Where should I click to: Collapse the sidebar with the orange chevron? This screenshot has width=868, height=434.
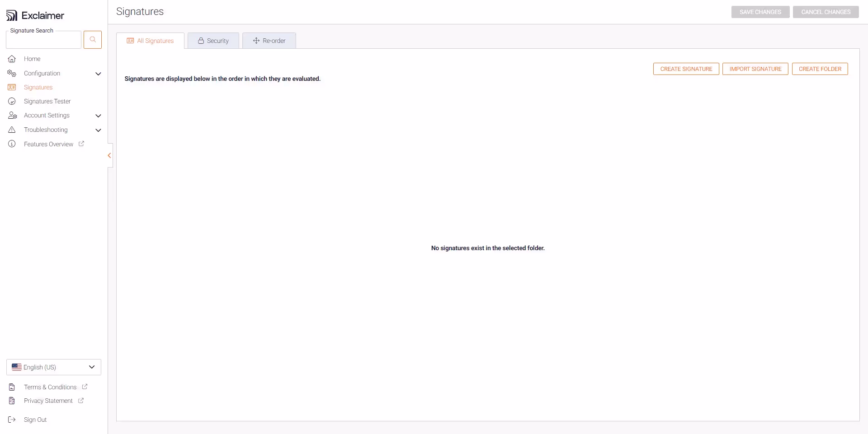click(109, 155)
